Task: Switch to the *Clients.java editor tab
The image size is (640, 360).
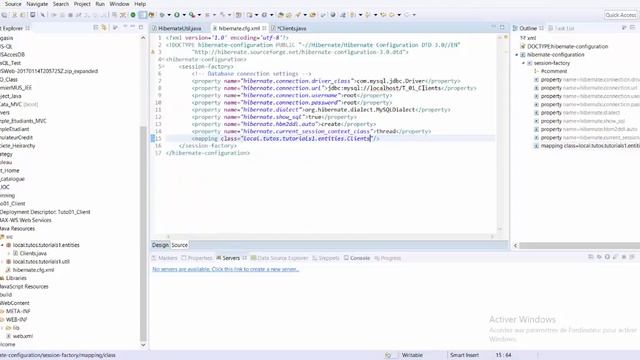Action: click(292, 28)
